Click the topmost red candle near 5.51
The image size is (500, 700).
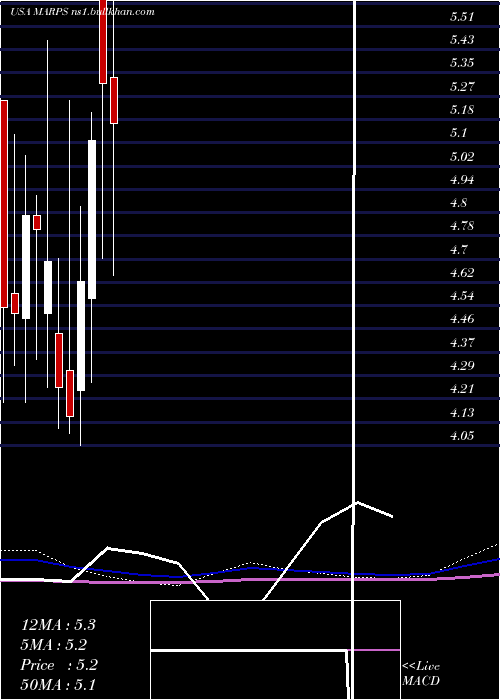pyautogui.click(x=103, y=42)
